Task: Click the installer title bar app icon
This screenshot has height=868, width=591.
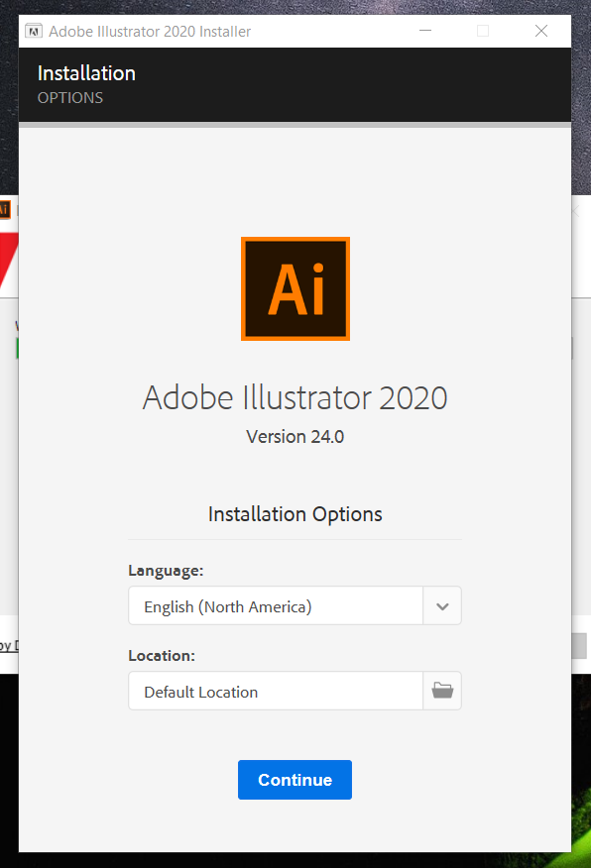Action: click(x=34, y=31)
